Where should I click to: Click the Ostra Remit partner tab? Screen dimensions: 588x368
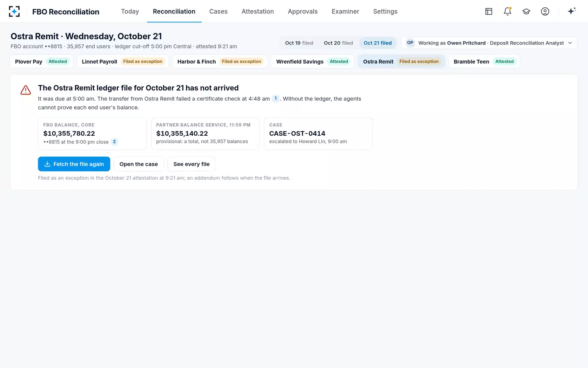pos(401,61)
